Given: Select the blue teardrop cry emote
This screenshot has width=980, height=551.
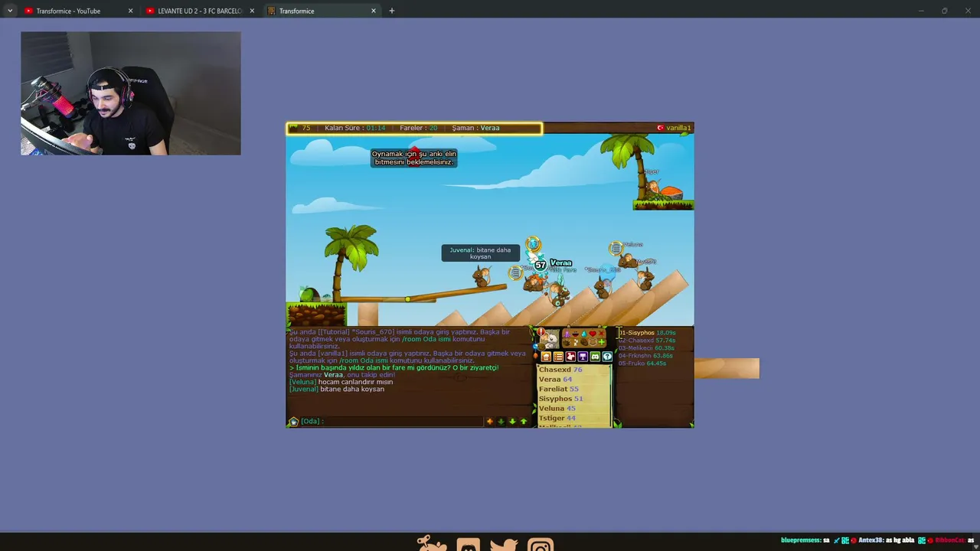Looking at the screenshot, I should pyautogui.click(x=584, y=334).
